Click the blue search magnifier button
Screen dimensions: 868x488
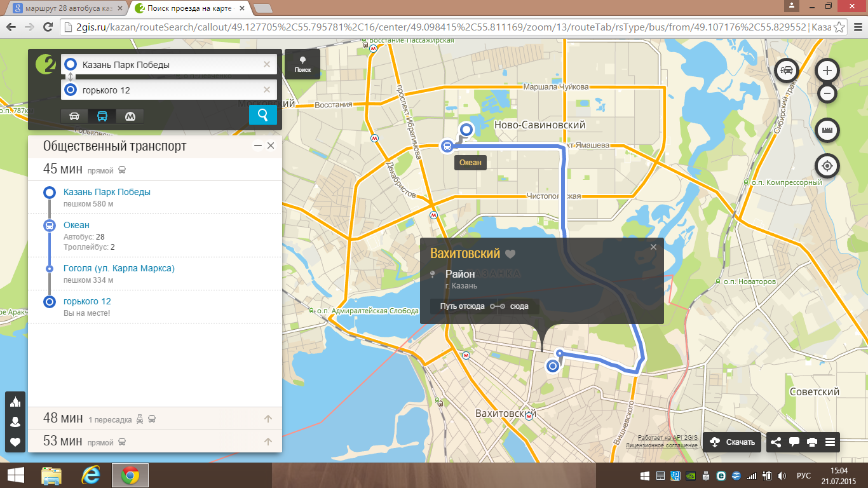(x=263, y=115)
